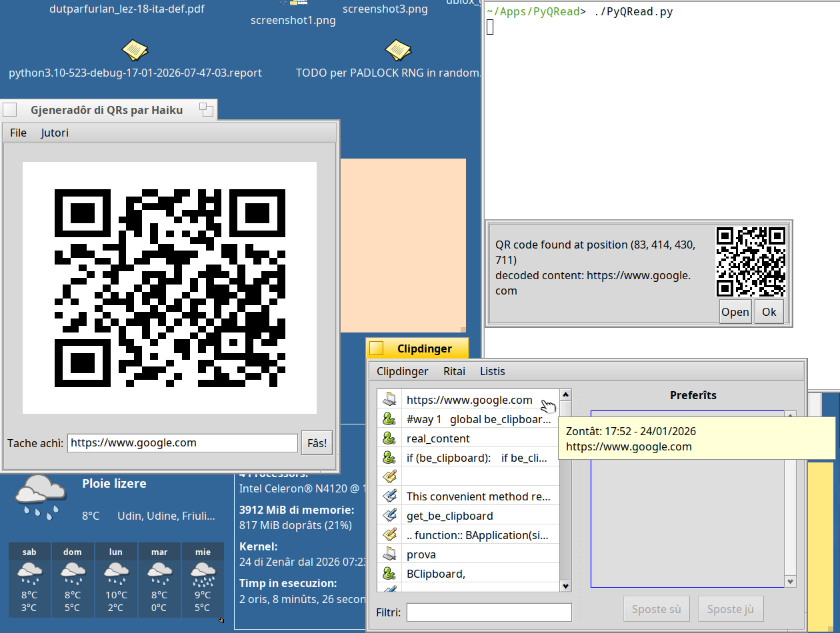The height and width of the screenshot is (633, 840).
Task: Open the File menu in QR generator
Action: 19,133
